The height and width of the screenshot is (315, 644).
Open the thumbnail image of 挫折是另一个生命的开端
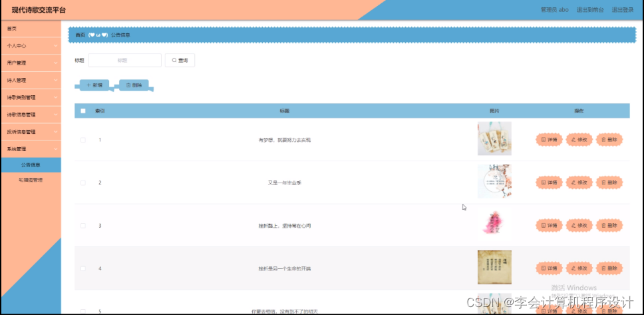click(x=494, y=267)
